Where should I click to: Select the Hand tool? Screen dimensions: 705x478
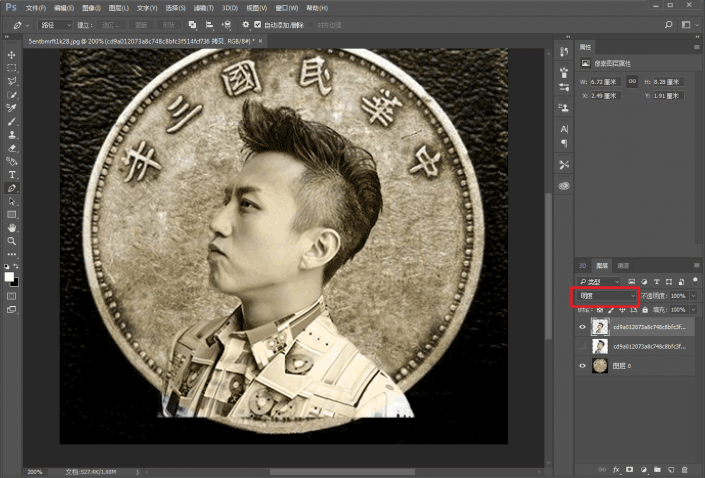12,228
